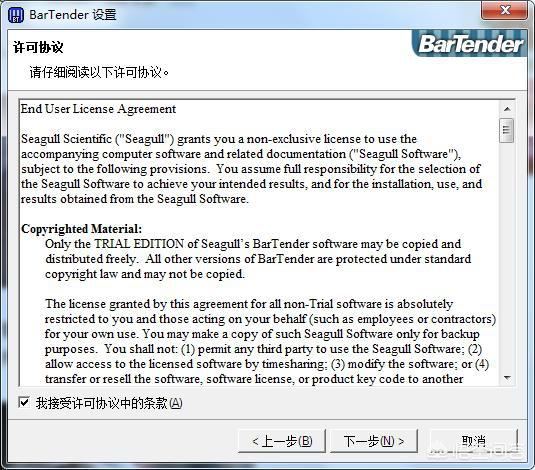535x470 pixels.
Task: Proceed with the 下一步(N) button
Action: [x=374, y=441]
